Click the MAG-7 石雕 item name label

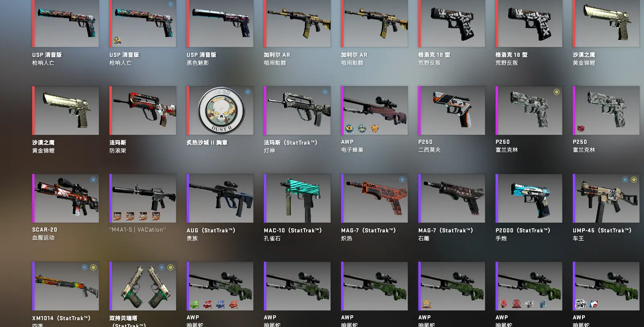coord(446,230)
